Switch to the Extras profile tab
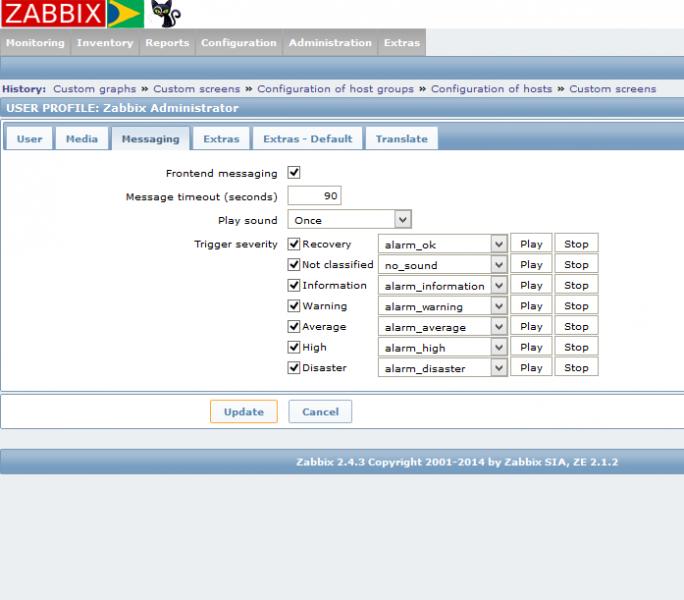 (x=221, y=139)
